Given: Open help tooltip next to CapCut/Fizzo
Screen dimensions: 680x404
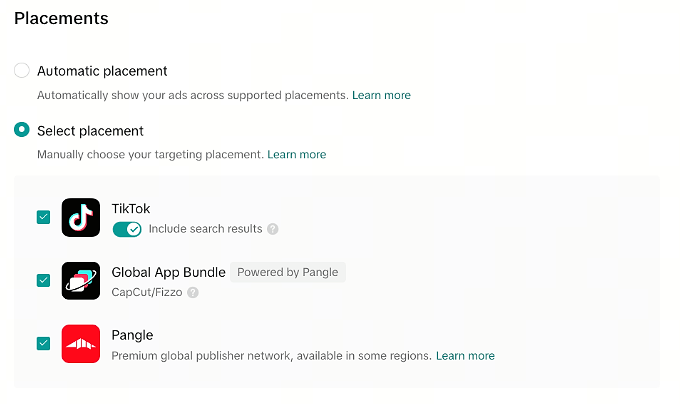Looking at the screenshot, I should tap(193, 293).
